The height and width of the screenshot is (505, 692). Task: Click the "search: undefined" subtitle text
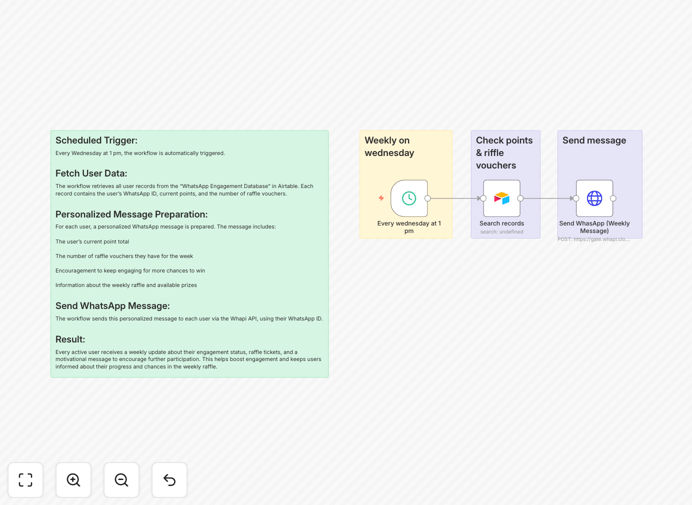(x=502, y=232)
